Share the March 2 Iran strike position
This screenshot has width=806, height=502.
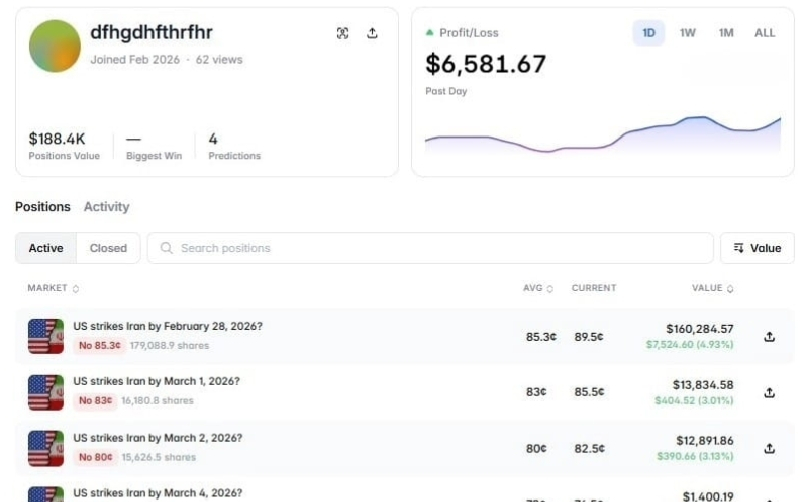[x=769, y=449]
